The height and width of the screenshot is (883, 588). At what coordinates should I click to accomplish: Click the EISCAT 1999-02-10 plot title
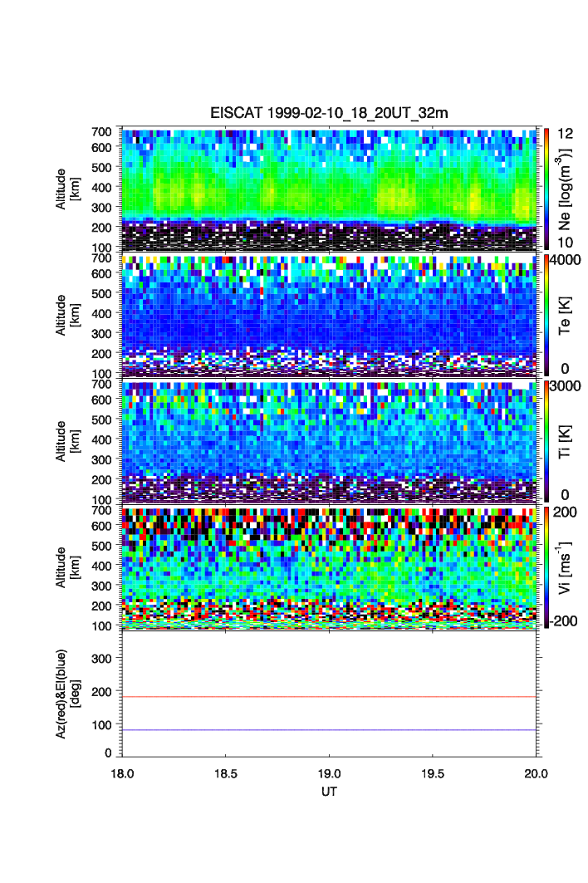click(329, 113)
